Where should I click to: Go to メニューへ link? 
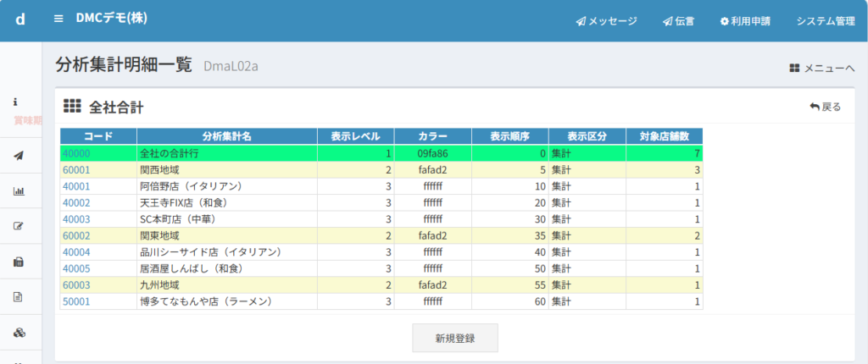click(x=821, y=68)
